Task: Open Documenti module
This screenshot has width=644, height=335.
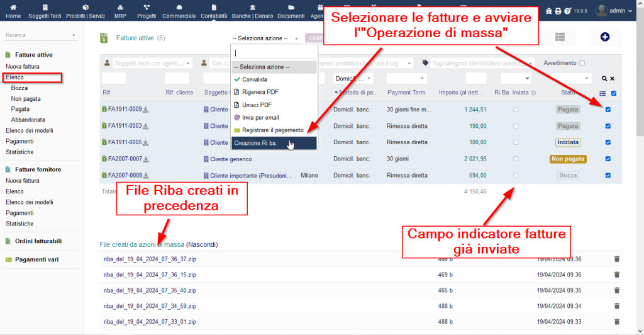Action: click(x=291, y=11)
